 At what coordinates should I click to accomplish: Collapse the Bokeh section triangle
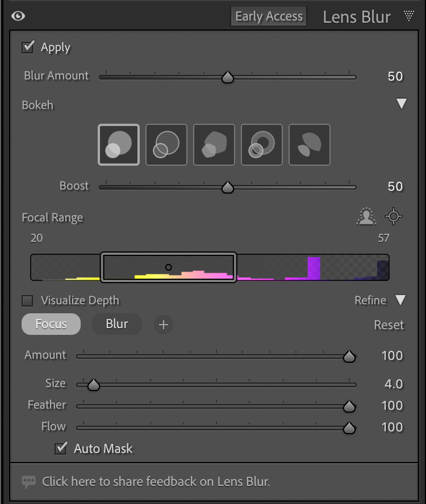pyautogui.click(x=402, y=104)
